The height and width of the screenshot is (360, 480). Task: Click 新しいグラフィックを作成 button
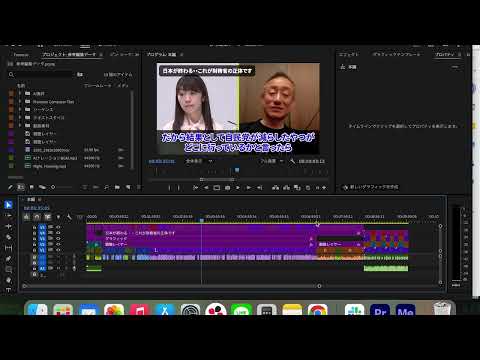tap(371, 187)
